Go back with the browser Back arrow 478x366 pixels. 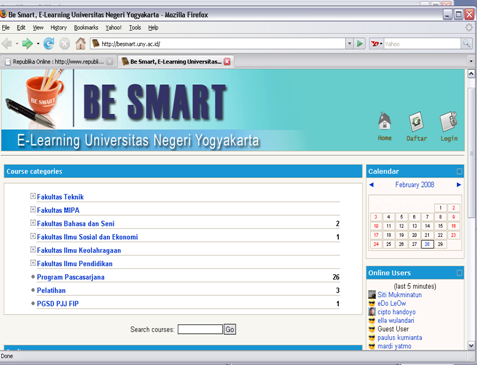pyautogui.click(x=7, y=44)
